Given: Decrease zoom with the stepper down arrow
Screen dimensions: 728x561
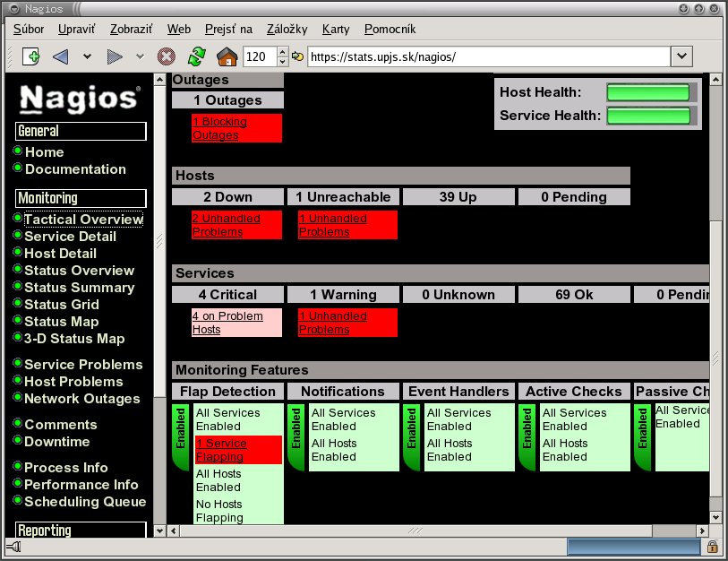Looking at the screenshot, I should (282, 62).
